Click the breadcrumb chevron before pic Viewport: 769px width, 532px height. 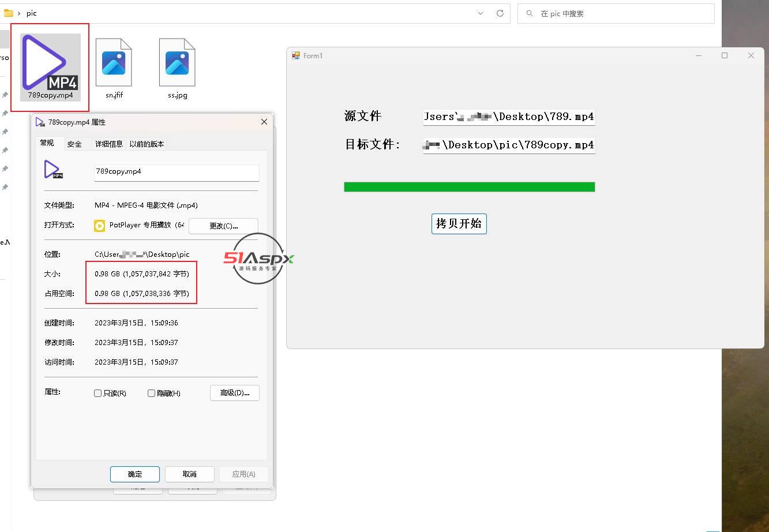tap(19, 13)
